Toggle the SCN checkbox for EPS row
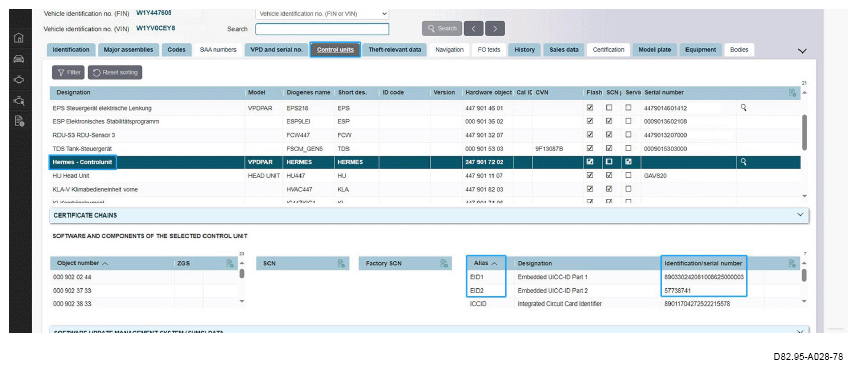Viewport: 857px width, 369px height. [609, 108]
